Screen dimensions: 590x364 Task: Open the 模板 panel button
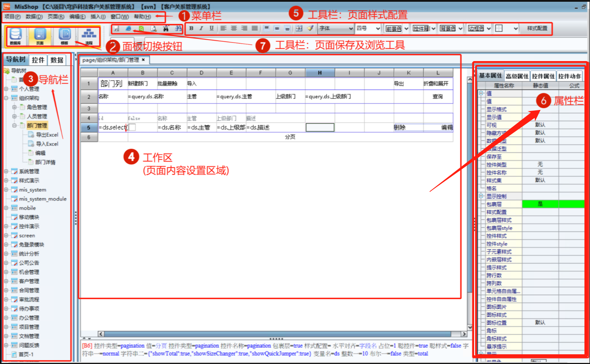(65, 36)
